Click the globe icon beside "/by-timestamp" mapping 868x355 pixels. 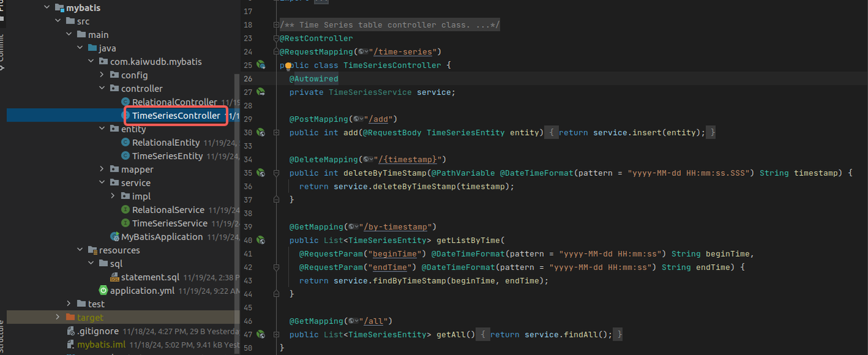[353, 227]
